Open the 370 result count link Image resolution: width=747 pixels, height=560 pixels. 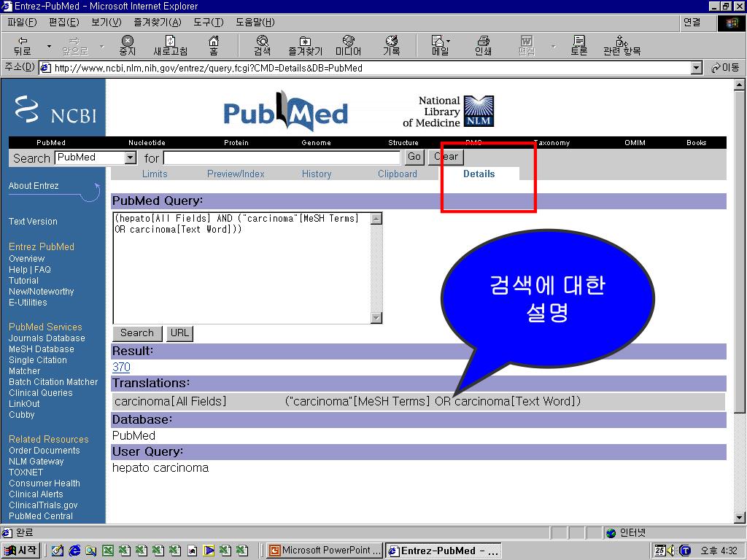tap(121, 367)
